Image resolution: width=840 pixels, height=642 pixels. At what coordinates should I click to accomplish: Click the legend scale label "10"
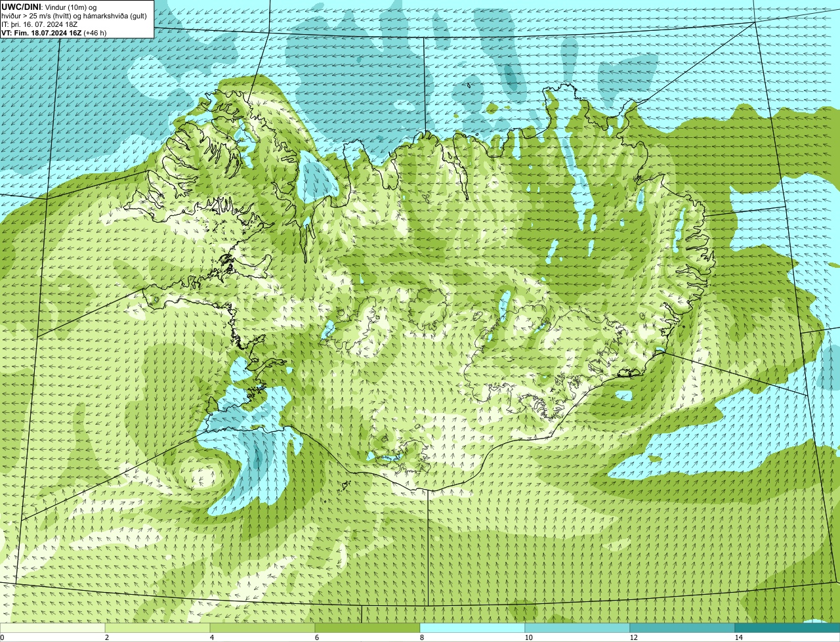528,637
